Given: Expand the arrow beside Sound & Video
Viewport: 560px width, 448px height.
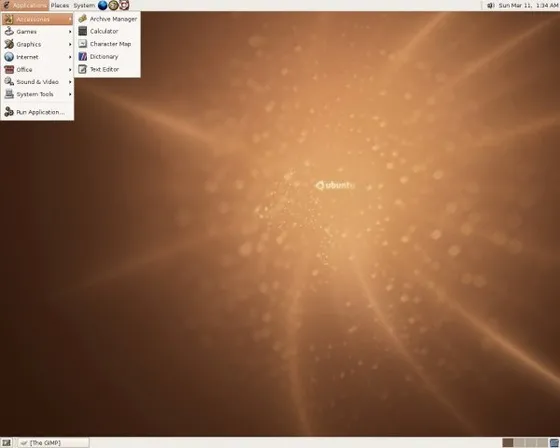Looking at the screenshot, I should click(70, 82).
